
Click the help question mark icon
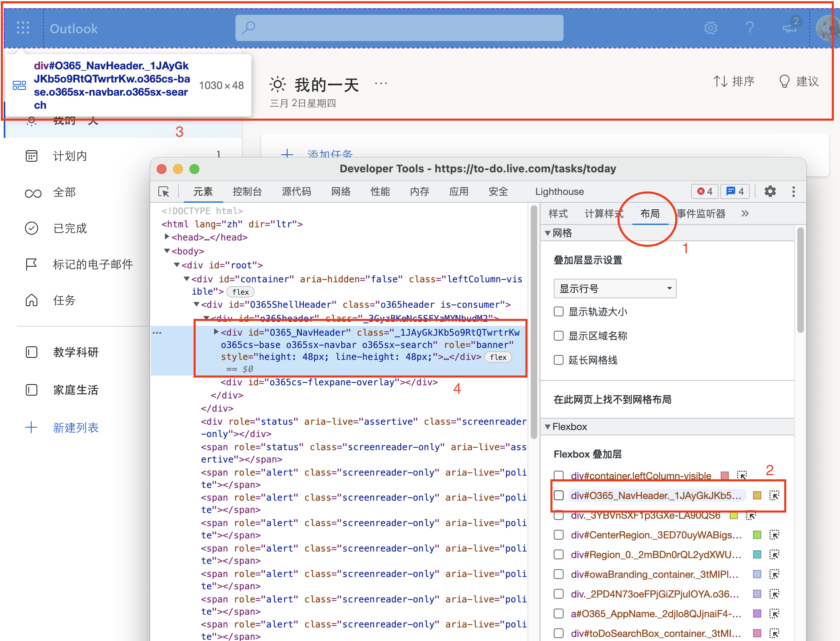tap(750, 27)
